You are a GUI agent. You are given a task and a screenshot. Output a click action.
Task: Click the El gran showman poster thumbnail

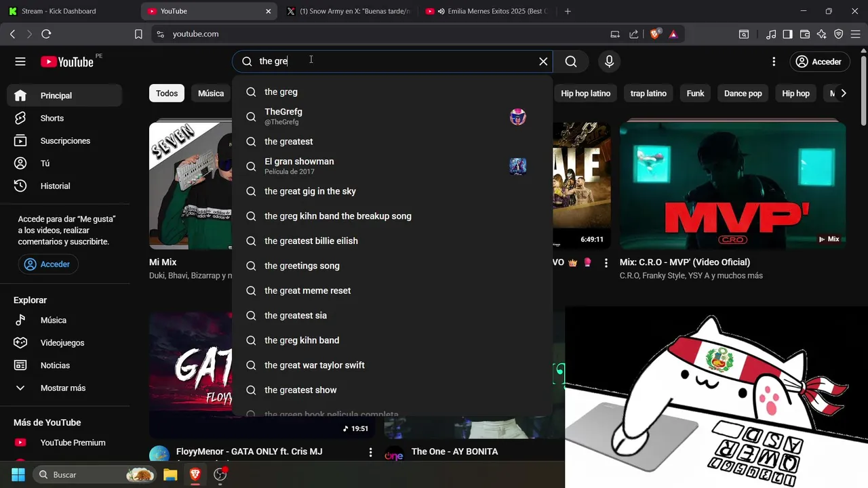coord(518,166)
